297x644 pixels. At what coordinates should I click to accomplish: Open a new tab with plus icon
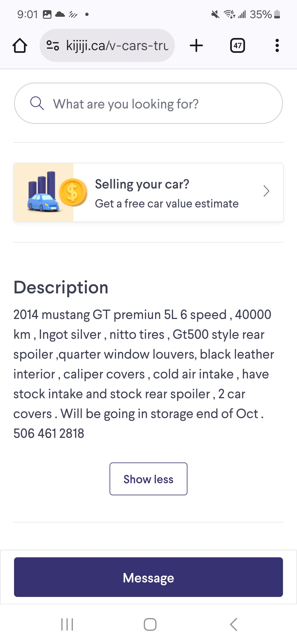[x=196, y=45]
